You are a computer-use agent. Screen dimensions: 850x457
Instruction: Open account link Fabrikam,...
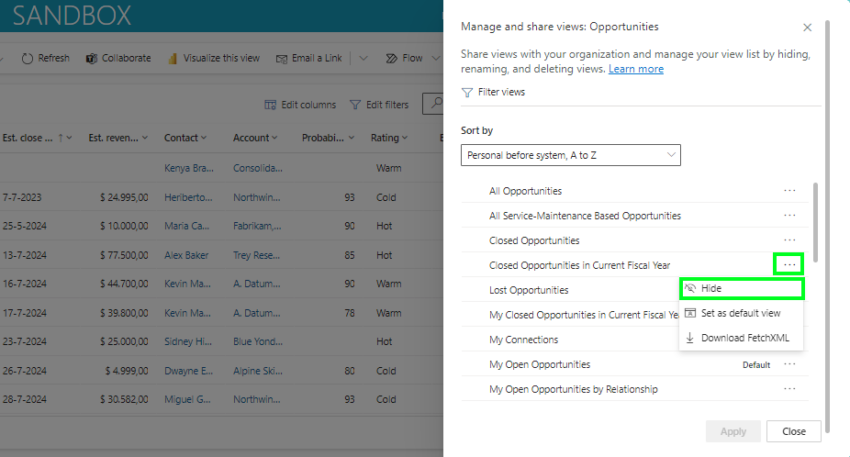pos(257,226)
